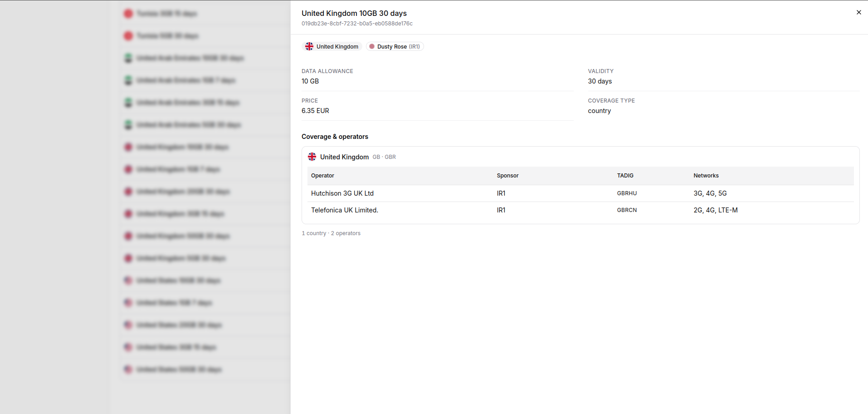Click the panel title United Kingdom 10GB 30 days

(x=354, y=13)
